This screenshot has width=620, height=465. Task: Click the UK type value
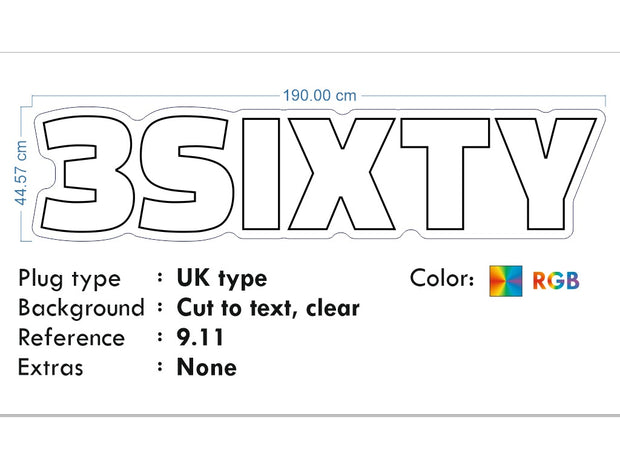coord(222,279)
